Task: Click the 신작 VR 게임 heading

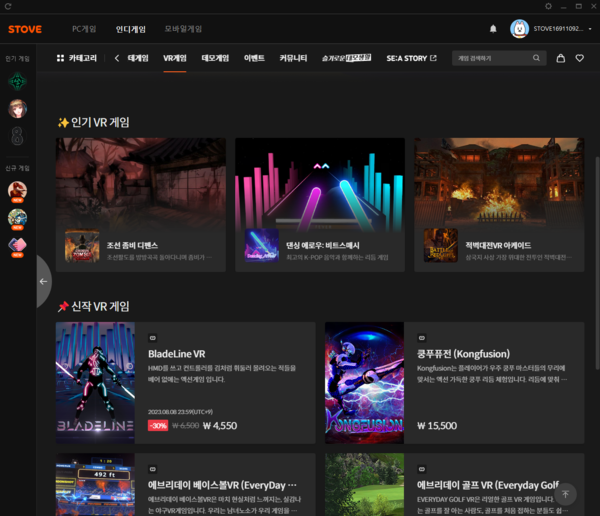Action: pos(93,306)
